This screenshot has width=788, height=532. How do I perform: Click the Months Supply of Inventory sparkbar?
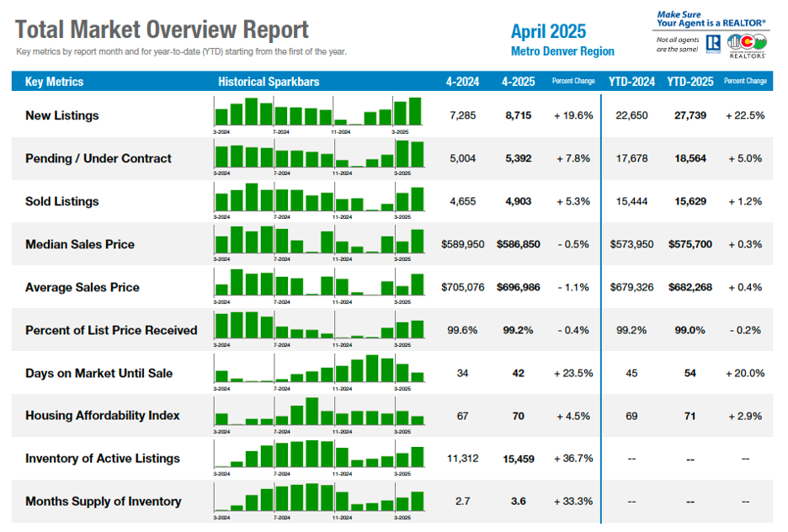coord(320,497)
